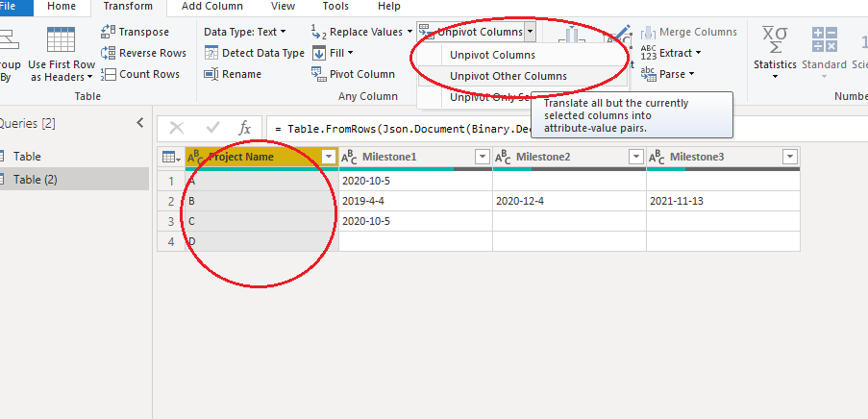Open the Project Name column filter dropdown
This screenshot has width=868, height=419.
pyautogui.click(x=329, y=158)
